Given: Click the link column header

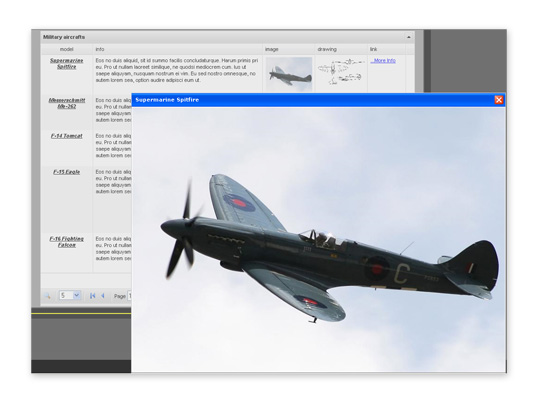Looking at the screenshot, I should click(x=386, y=49).
